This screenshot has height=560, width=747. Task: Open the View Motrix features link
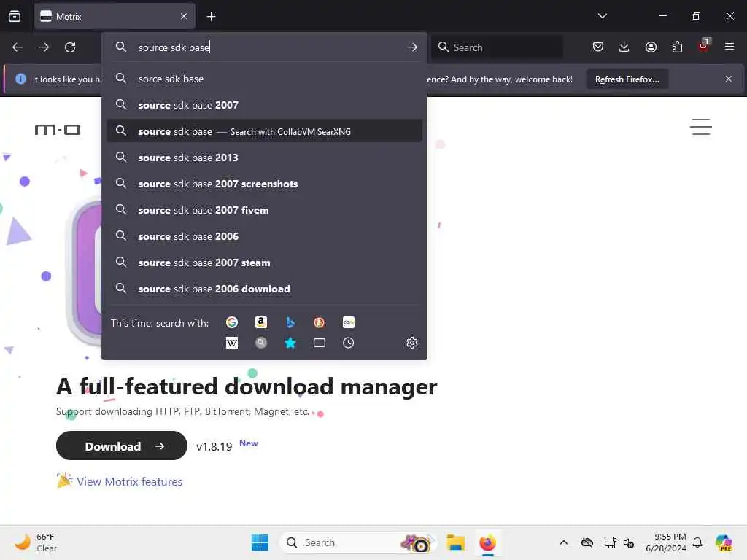click(129, 481)
